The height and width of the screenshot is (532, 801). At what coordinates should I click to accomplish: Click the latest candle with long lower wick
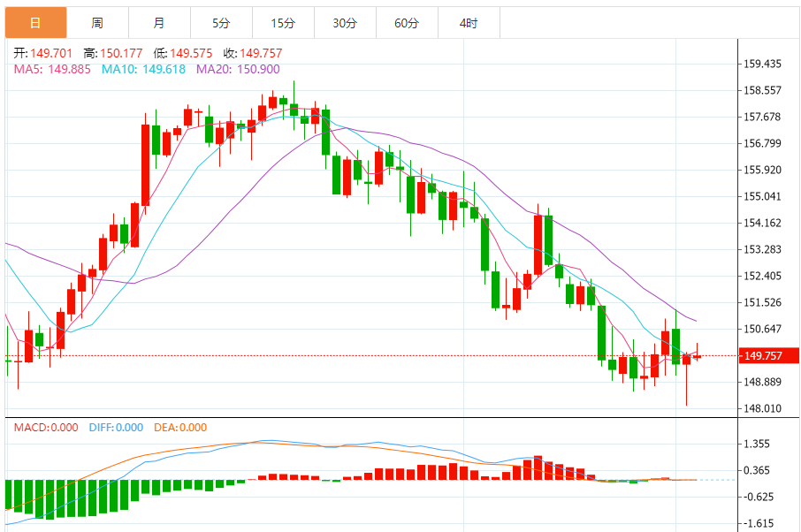(x=687, y=378)
